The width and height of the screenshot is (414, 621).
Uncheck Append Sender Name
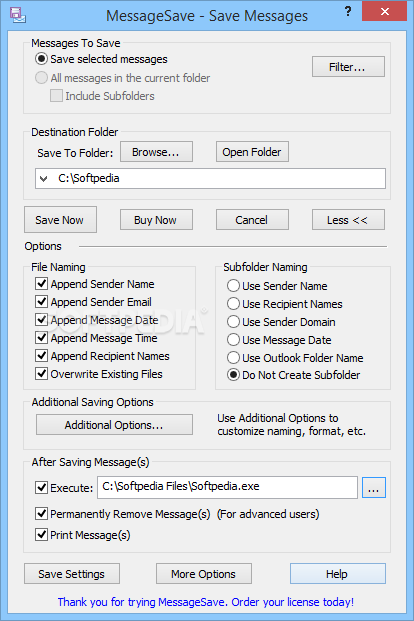tap(42, 284)
